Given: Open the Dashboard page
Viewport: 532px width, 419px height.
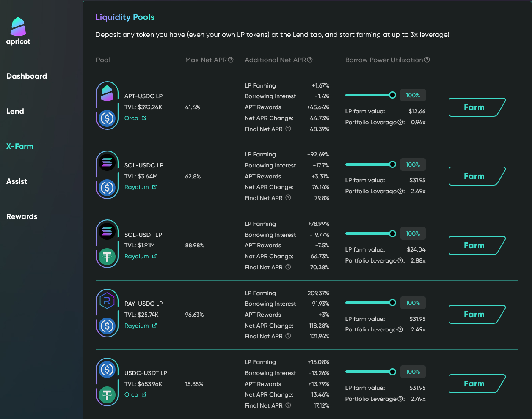Looking at the screenshot, I should [x=27, y=76].
